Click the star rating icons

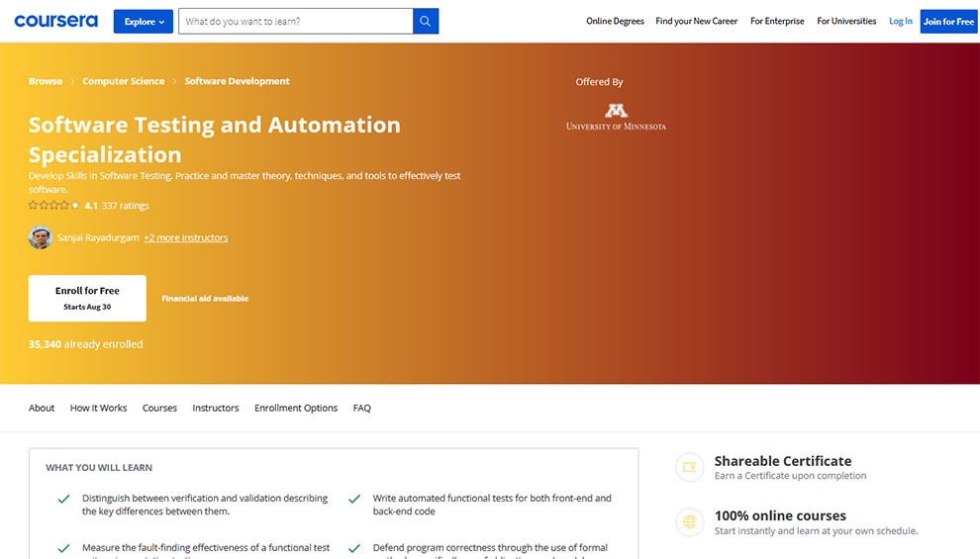53,205
